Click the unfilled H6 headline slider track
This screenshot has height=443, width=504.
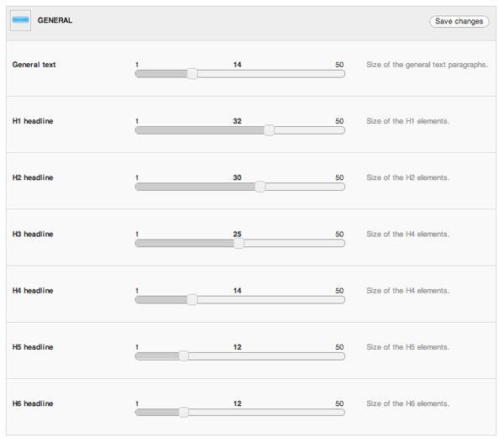click(x=267, y=413)
